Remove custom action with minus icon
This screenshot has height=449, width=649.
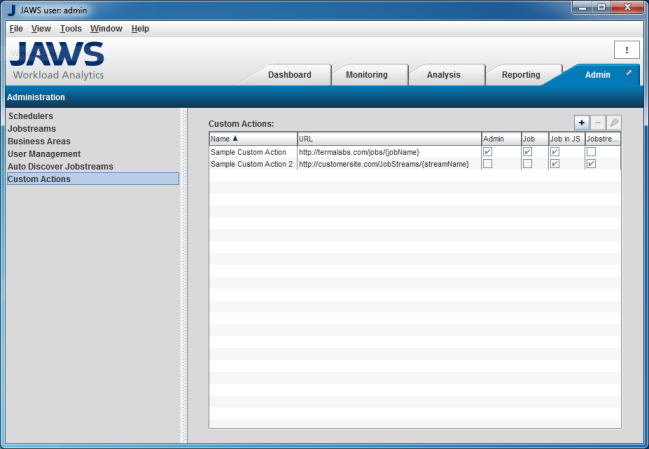click(x=598, y=122)
